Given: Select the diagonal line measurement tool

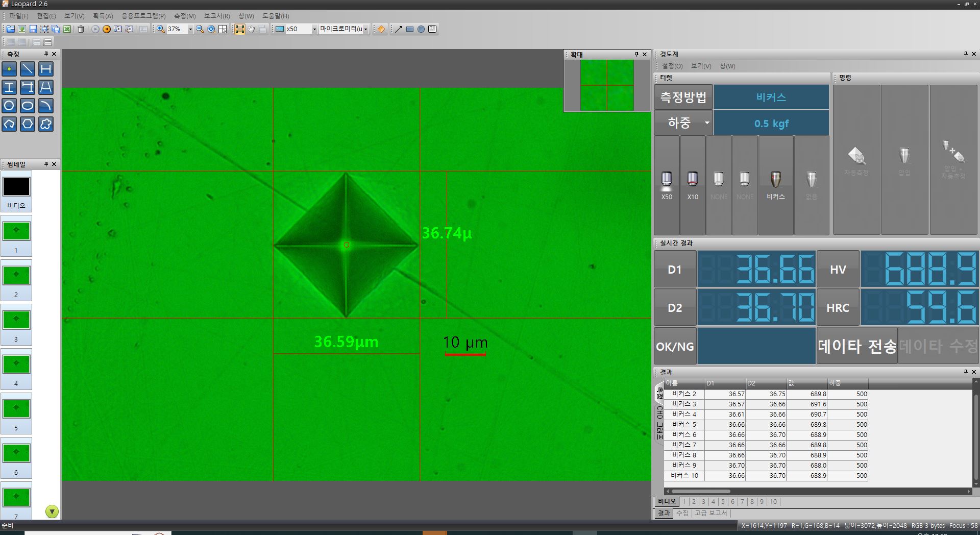Looking at the screenshot, I should (x=28, y=69).
